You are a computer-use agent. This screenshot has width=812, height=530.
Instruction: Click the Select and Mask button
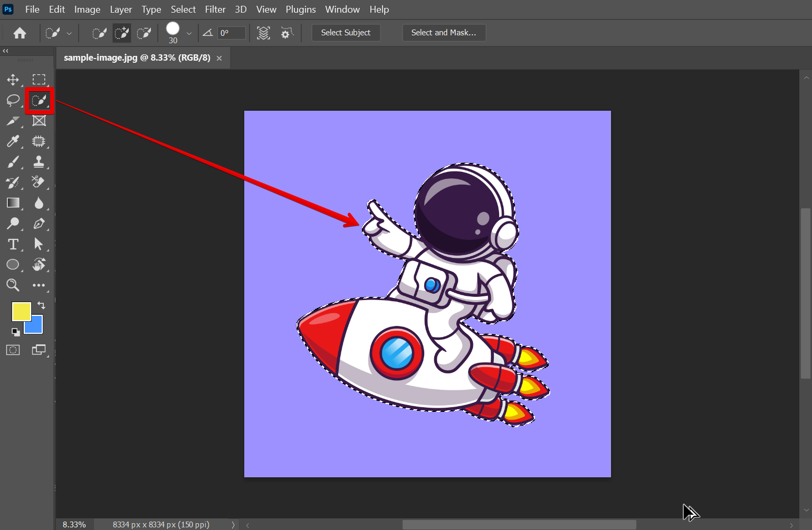point(443,33)
